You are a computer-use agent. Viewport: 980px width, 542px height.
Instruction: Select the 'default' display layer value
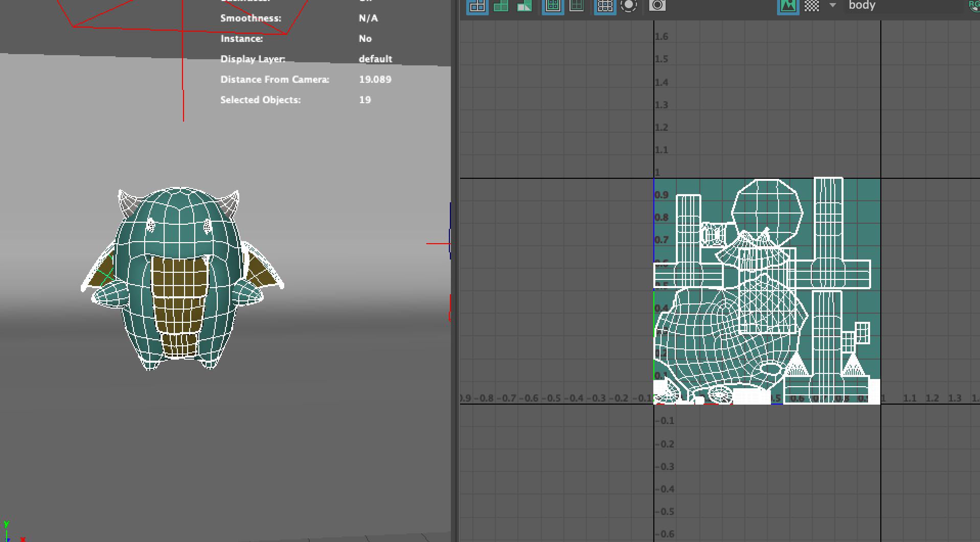coord(375,59)
